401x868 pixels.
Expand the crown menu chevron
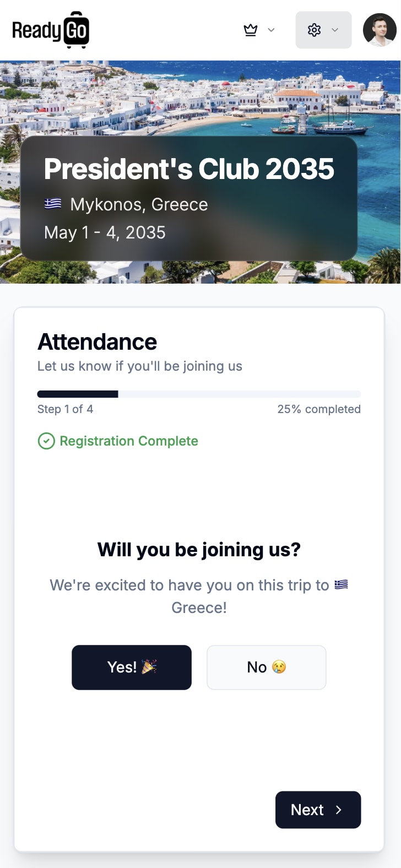pos(271,30)
